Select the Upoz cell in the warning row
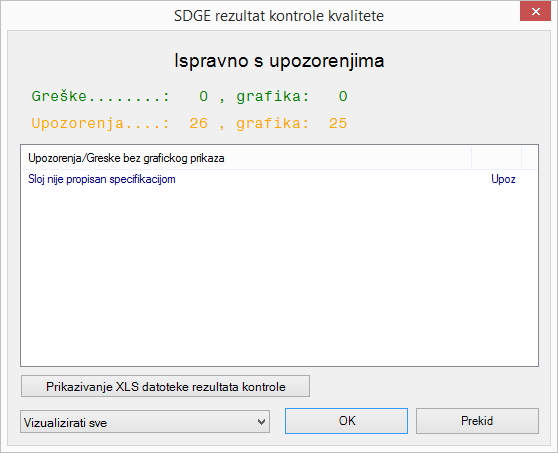This screenshot has height=453, width=558. [x=503, y=179]
